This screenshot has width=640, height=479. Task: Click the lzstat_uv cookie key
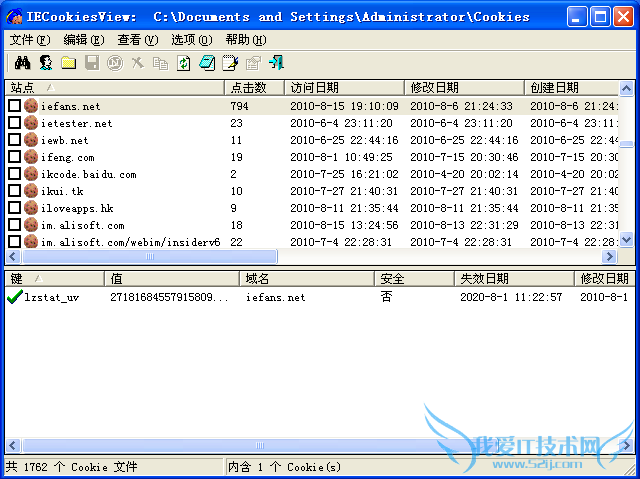(x=51, y=297)
